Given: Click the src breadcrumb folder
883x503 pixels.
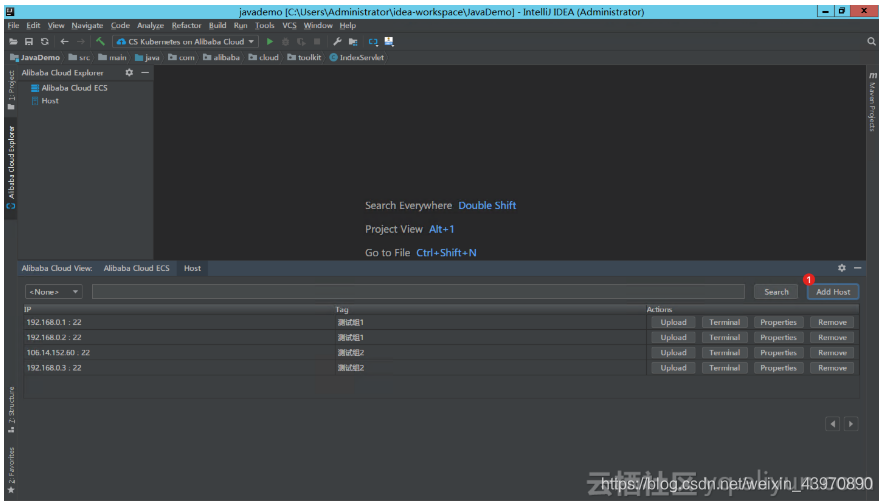Looking at the screenshot, I should tap(79, 57).
